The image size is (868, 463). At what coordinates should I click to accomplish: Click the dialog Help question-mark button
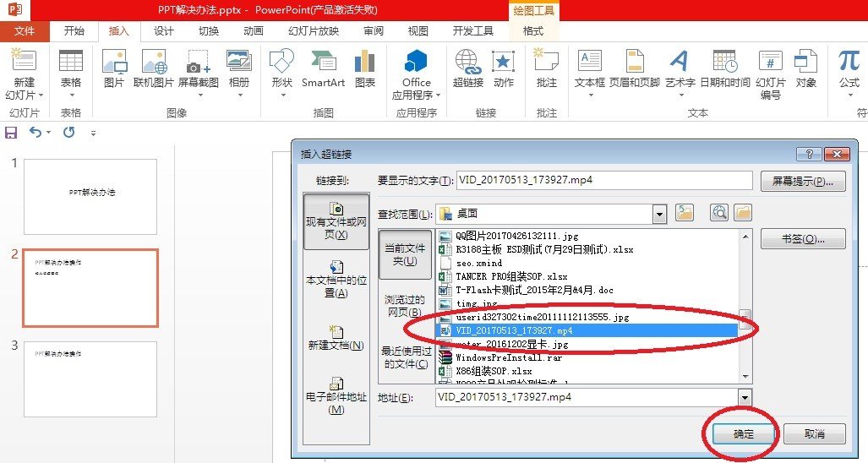click(810, 154)
